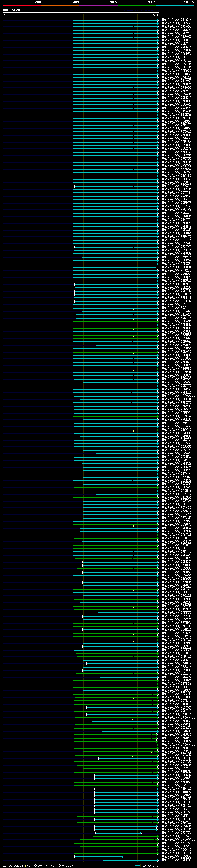The image size is (197, 868).
Task: Select the UniRef100_Q39956 entry name
Action: pos(177,521)
